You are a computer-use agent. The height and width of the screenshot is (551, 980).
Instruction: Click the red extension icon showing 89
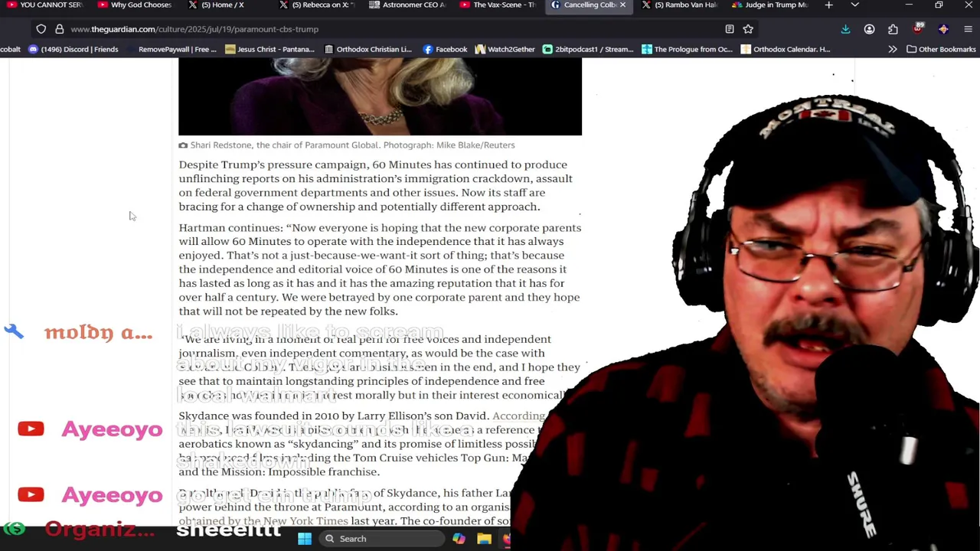click(x=918, y=29)
